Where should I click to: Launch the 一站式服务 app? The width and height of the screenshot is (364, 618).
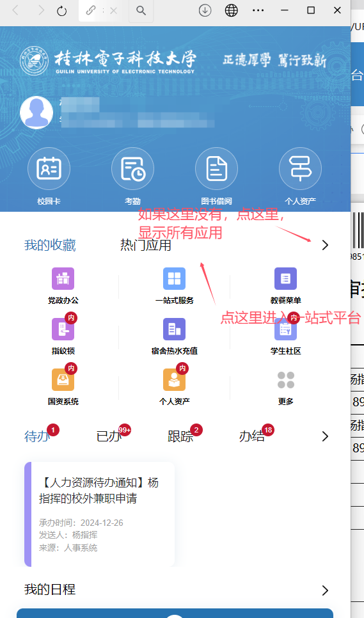pos(174,279)
